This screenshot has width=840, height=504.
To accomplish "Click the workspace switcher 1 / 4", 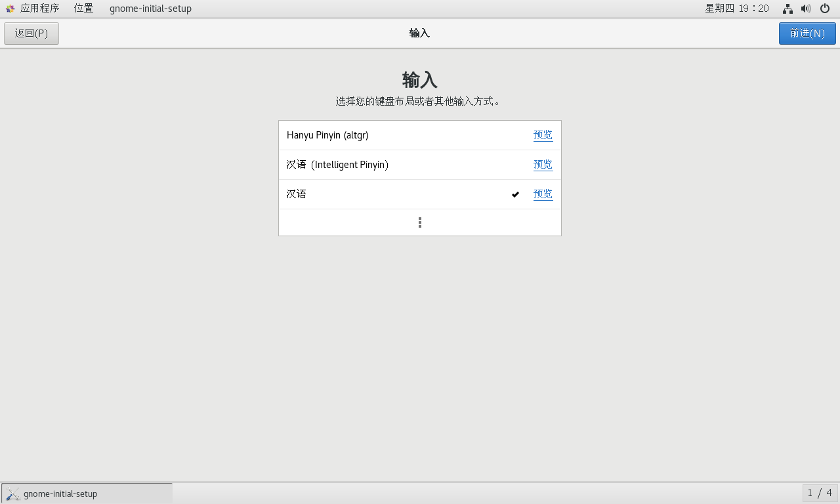I will [820, 493].
